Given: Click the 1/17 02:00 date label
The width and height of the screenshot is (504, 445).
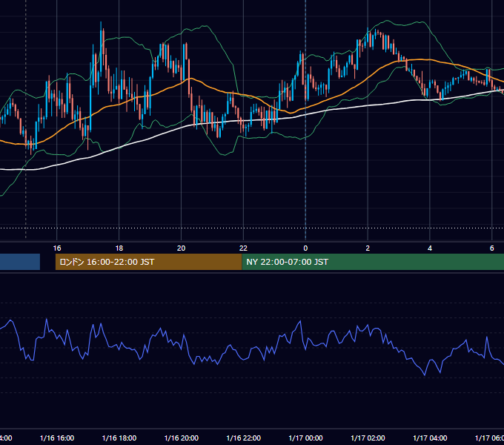Looking at the screenshot, I should (368, 438).
